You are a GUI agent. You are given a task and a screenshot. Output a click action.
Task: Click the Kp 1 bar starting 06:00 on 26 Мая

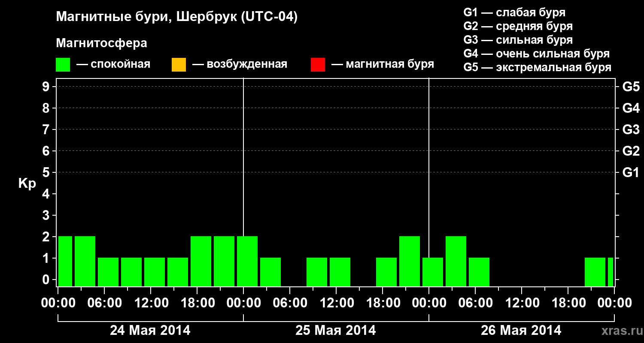click(x=479, y=272)
